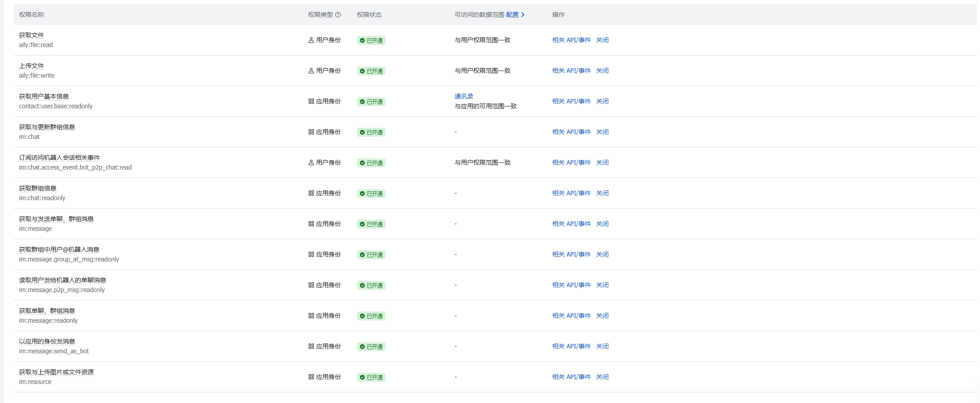Click 关闭 for im:message permission
Image resolution: width=980 pixels, height=403 pixels.
click(x=602, y=224)
